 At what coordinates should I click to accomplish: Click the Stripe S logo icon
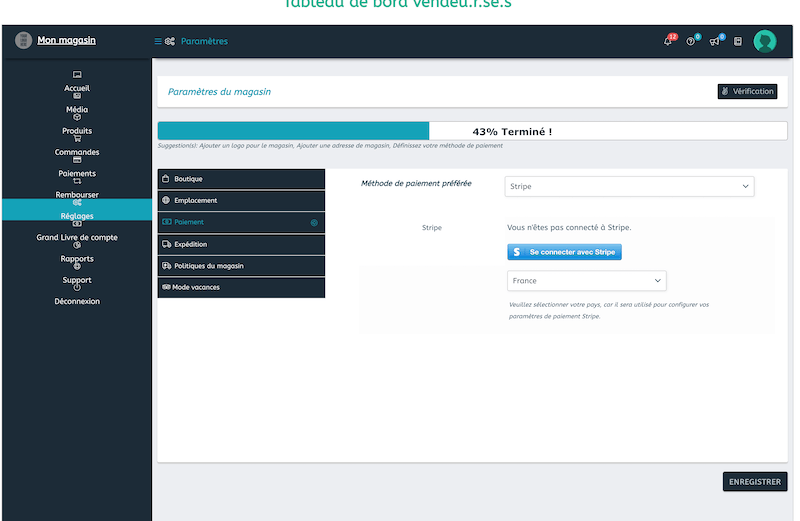(517, 252)
